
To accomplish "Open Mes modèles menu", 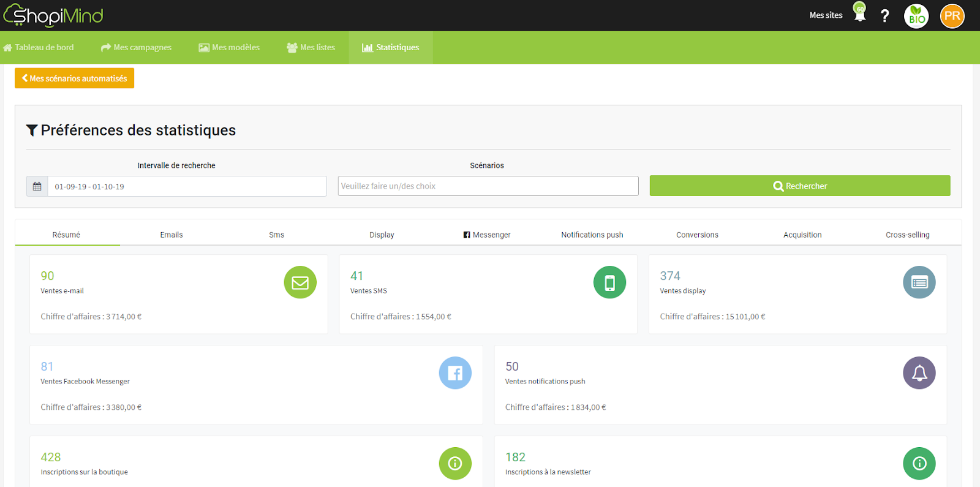I will pyautogui.click(x=229, y=47).
